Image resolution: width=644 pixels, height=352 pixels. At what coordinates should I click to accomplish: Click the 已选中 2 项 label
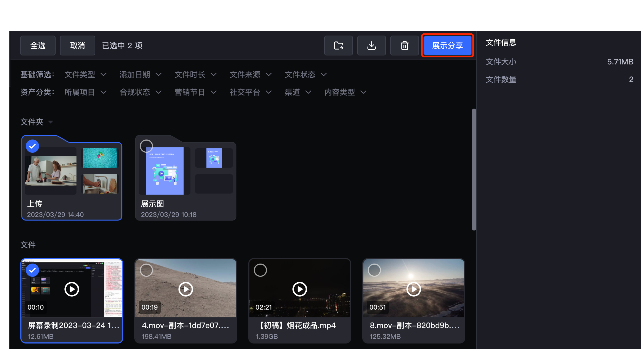pyautogui.click(x=122, y=46)
